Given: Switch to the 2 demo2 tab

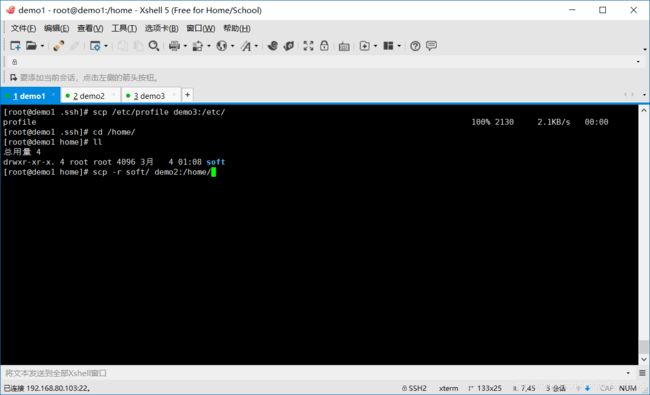Looking at the screenshot, I should coord(89,96).
